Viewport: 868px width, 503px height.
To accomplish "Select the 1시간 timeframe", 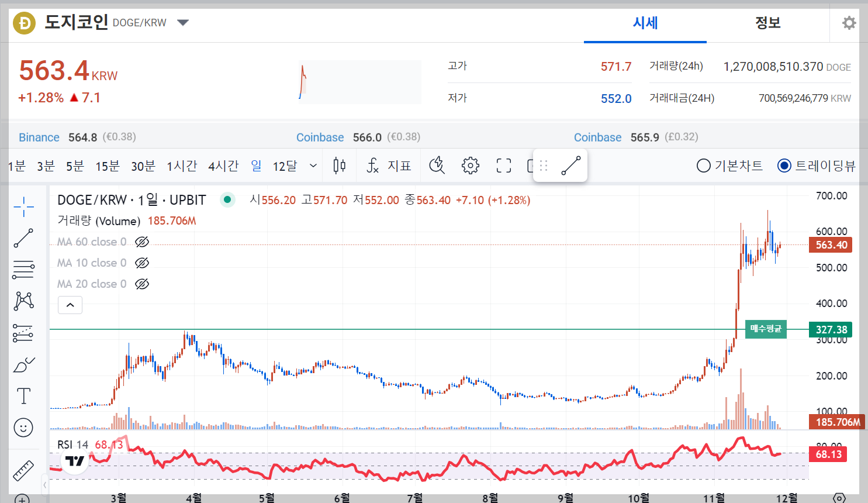I will click(x=182, y=166).
